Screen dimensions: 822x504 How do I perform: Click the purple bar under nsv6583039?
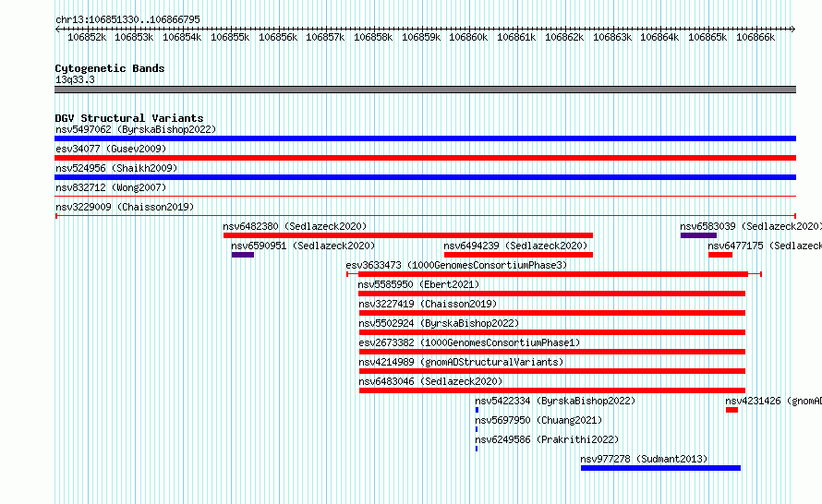coord(698,235)
